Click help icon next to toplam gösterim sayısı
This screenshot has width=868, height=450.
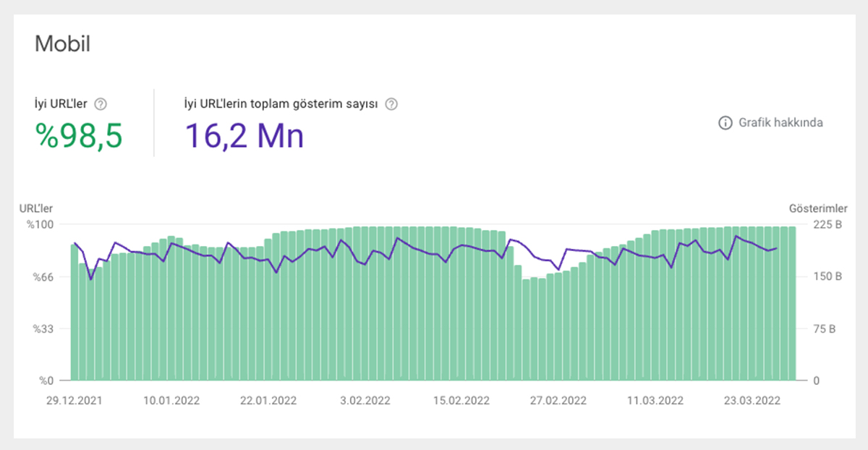pos(391,104)
